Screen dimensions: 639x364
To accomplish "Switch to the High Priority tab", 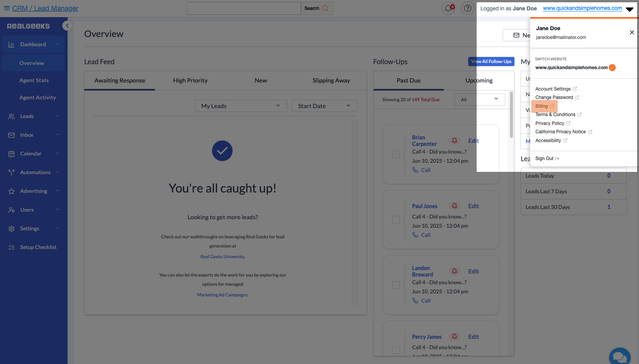I will [x=190, y=80].
